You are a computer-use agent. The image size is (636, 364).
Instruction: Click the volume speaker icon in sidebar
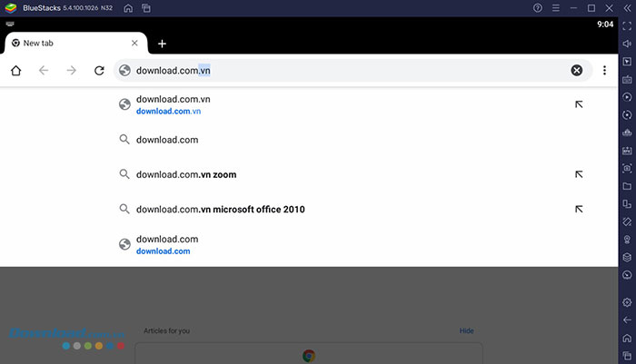click(627, 44)
